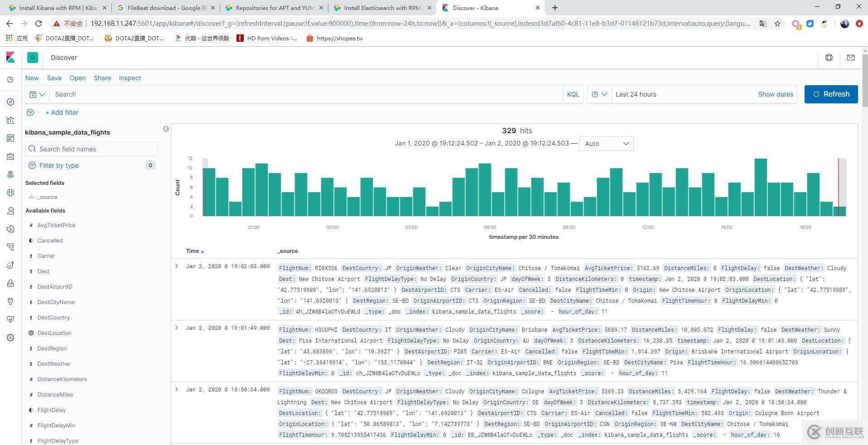Open Visualize from the Kibana side navigation
The image size is (868, 445).
(10, 120)
